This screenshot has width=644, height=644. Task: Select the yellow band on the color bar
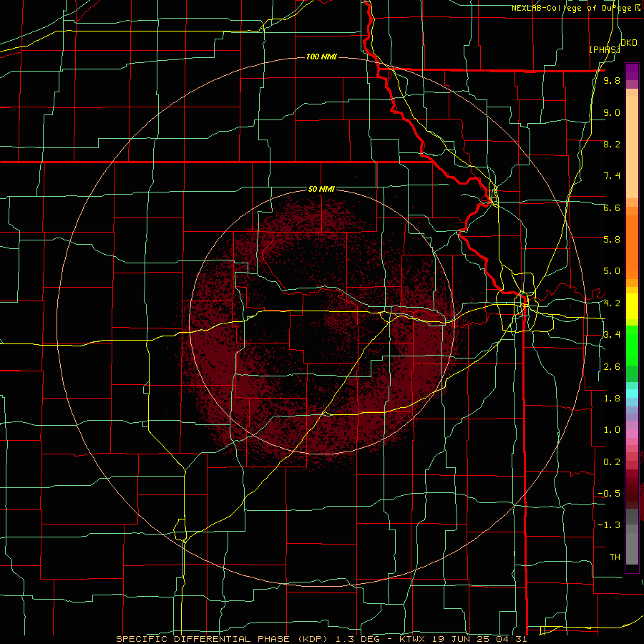point(632,306)
